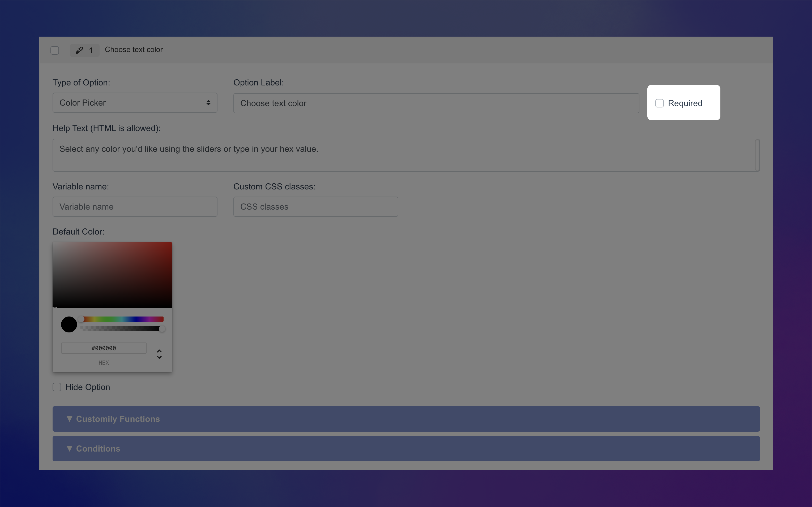Click the Custom CSS classes field
The image size is (812, 507).
tap(315, 207)
